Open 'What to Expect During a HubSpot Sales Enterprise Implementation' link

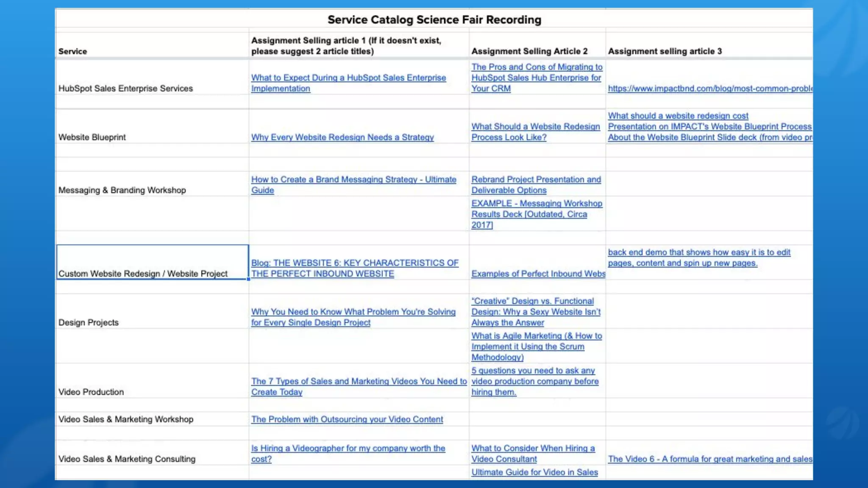348,78
